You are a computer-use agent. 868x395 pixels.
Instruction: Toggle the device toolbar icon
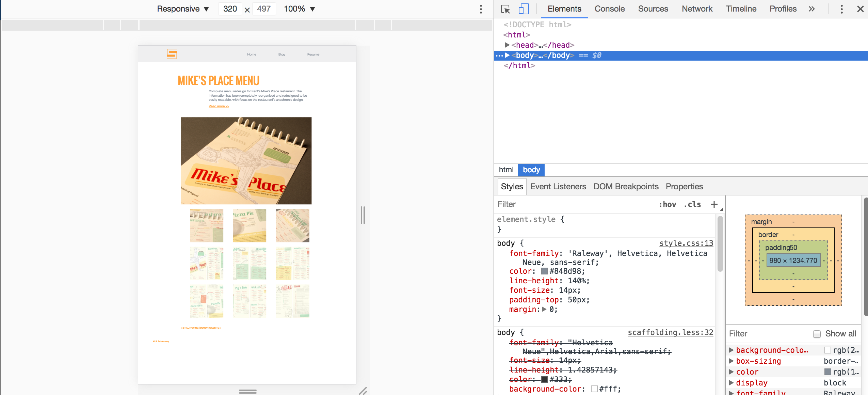(524, 9)
